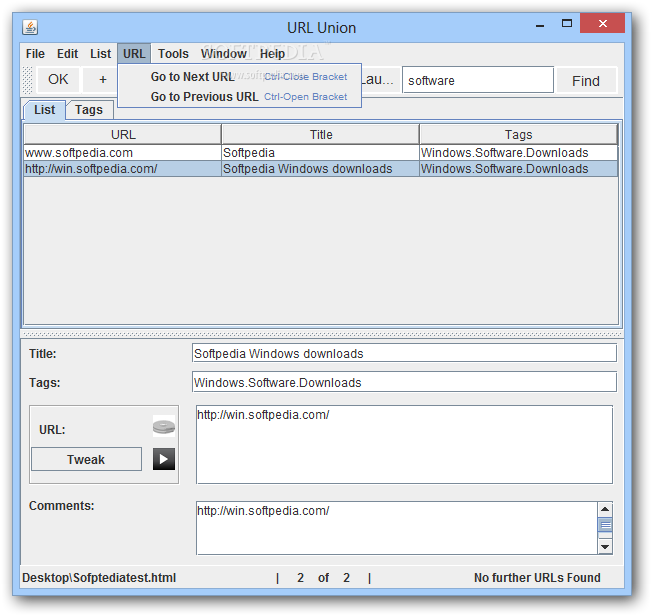Viewport: 652px width, 616px height.
Task: Click the URL text area
Action: coord(404,445)
